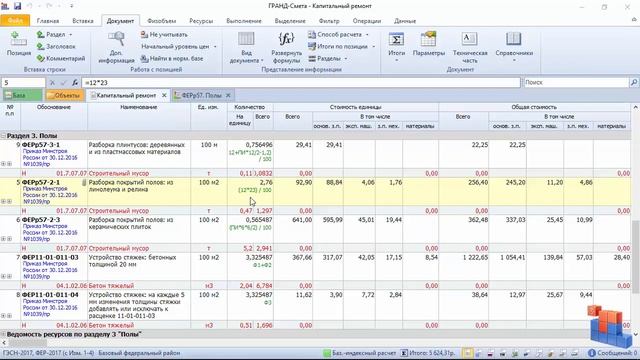Click the formula (12*23) / 100 in quantity cell
The width and height of the screenshot is (640, 360).
coord(255,190)
